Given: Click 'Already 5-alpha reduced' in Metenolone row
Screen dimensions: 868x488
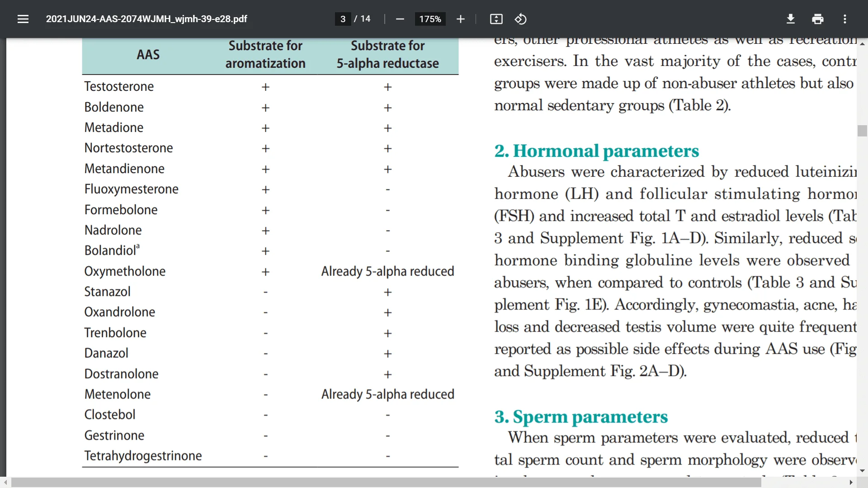Looking at the screenshot, I should (x=387, y=394).
